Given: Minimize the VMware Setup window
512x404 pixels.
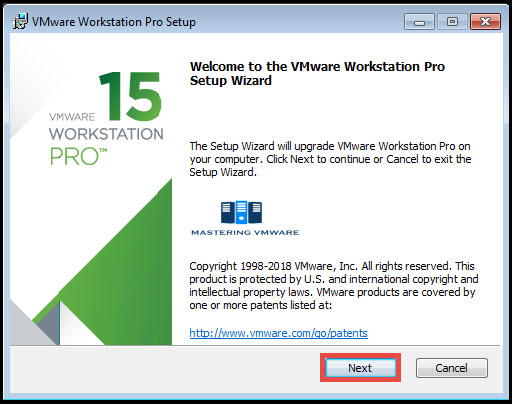Looking at the screenshot, I should (x=419, y=22).
